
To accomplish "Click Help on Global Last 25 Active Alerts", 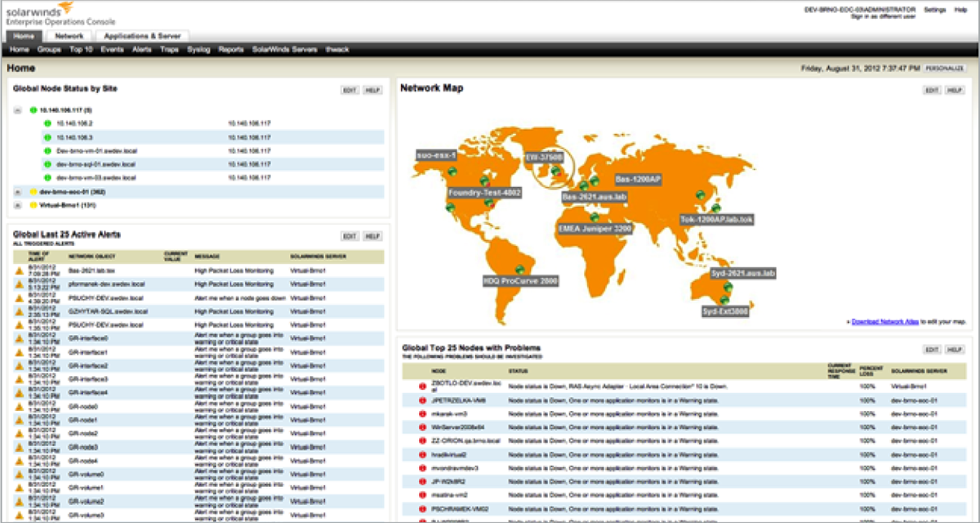I will 372,236.
